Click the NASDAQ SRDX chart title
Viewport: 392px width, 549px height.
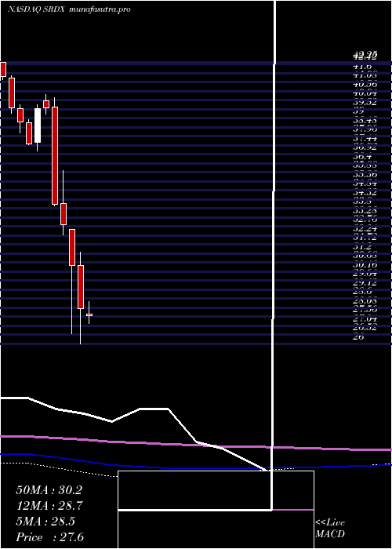pos(69,9)
